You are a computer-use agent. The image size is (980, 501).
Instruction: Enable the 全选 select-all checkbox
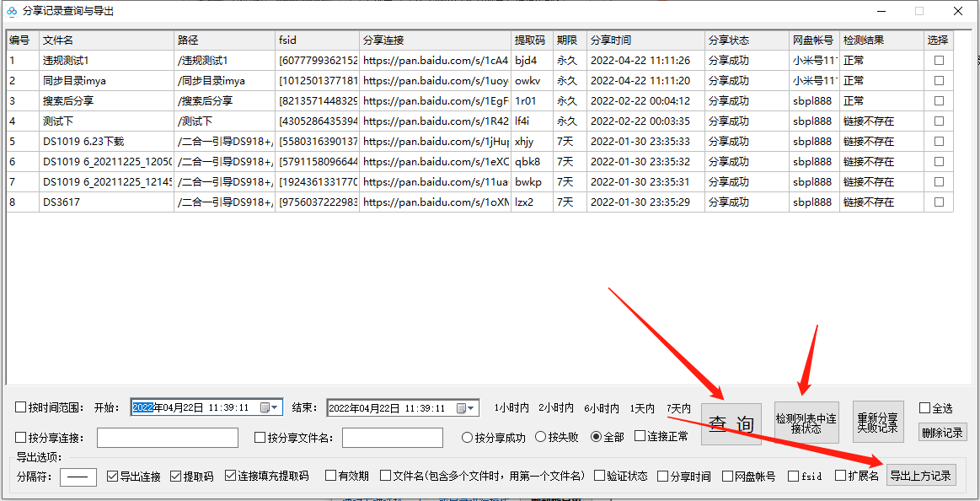click(924, 408)
